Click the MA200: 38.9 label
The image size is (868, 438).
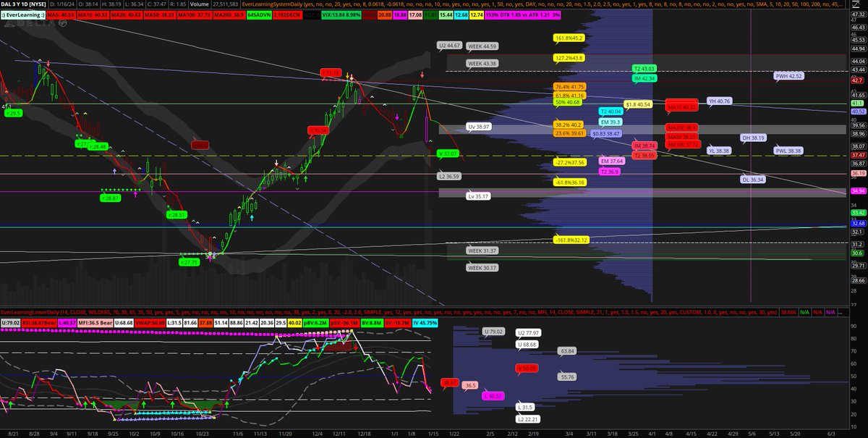tap(229, 15)
